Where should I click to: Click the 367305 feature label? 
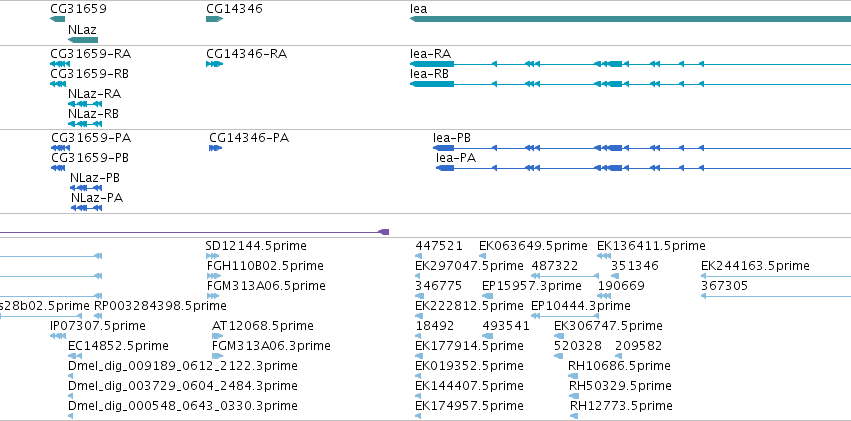725,286
